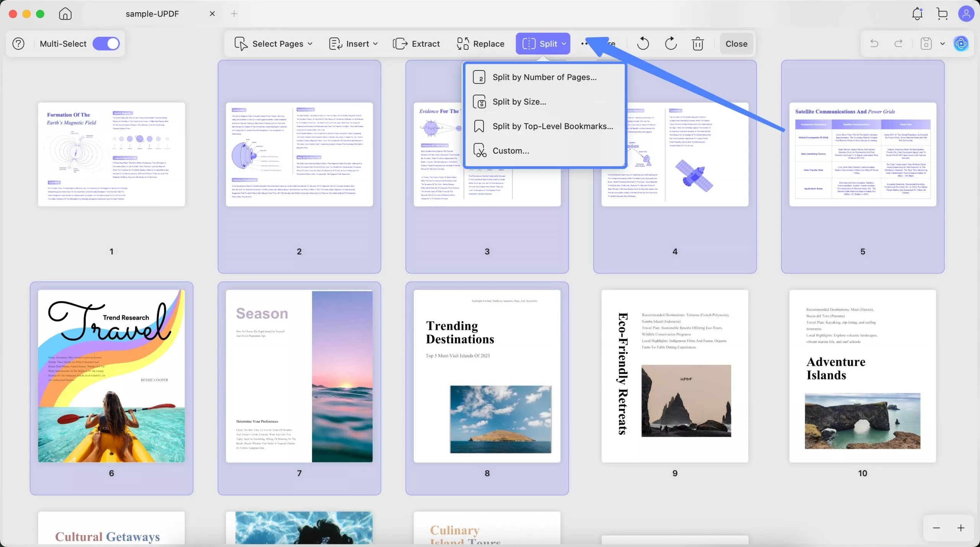Open the Insert dropdown
The image size is (980, 547).
pyautogui.click(x=353, y=44)
